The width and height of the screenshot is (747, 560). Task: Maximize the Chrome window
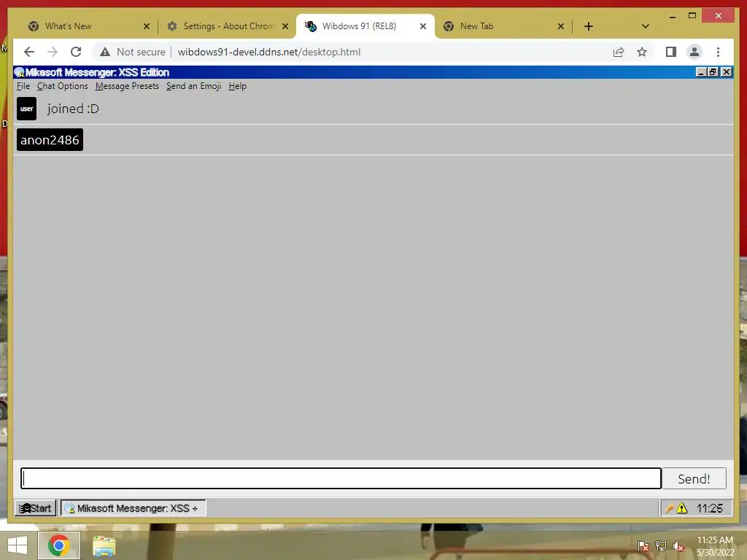tap(692, 16)
